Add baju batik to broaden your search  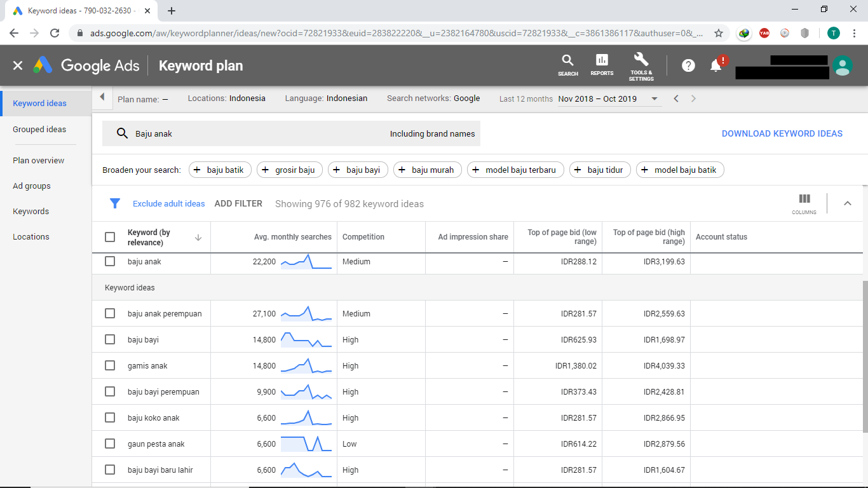(220, 170)
